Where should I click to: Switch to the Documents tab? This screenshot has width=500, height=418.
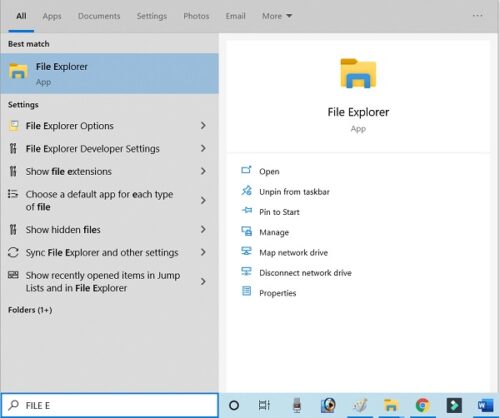99,16
